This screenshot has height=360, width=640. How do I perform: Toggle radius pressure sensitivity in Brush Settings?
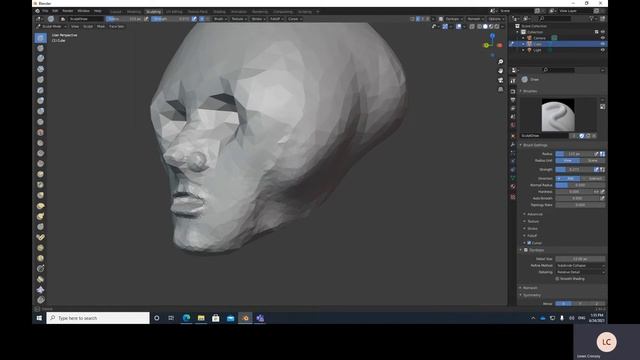pyautogui.click(x=596, y=154)
